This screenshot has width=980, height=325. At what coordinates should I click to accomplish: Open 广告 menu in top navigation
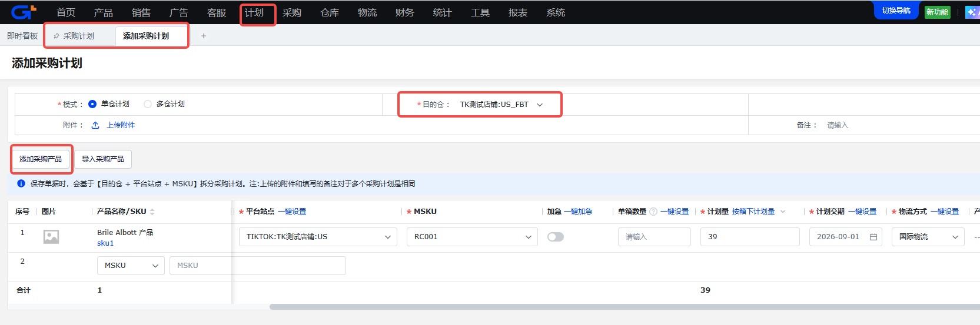click(179, 12)
